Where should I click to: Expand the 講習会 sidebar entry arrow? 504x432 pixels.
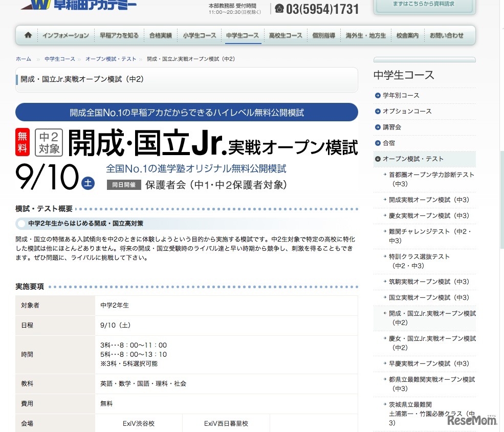377,127
